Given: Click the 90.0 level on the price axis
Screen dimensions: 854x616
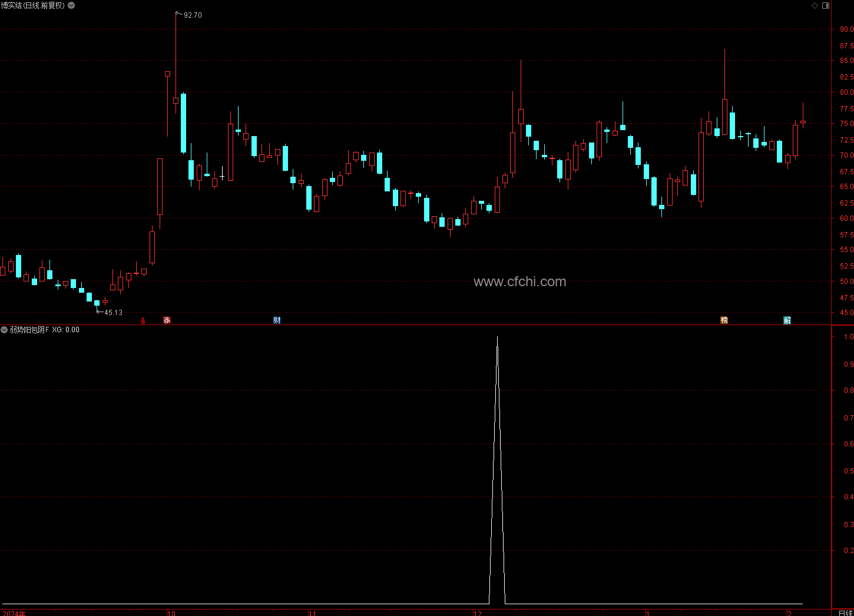Looking at the screenshot, I should (x=846, y=29).
